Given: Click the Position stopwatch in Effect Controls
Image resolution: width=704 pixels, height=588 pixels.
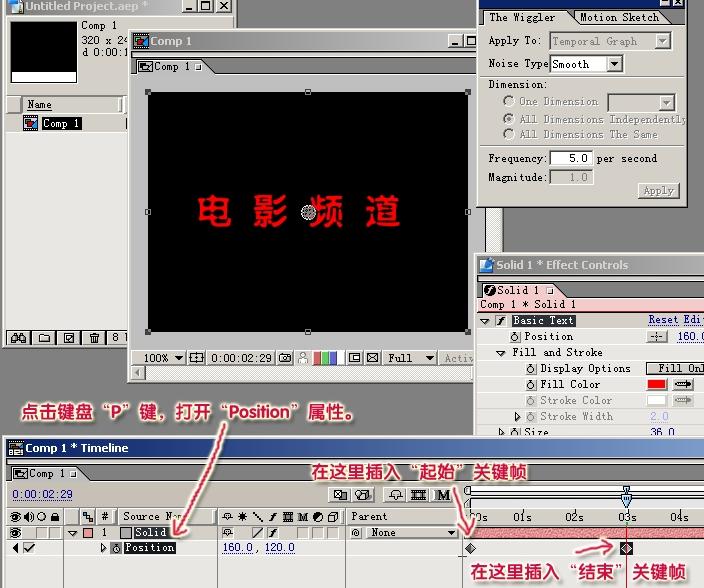Looking at the screenshot, I should coord(515,337).
